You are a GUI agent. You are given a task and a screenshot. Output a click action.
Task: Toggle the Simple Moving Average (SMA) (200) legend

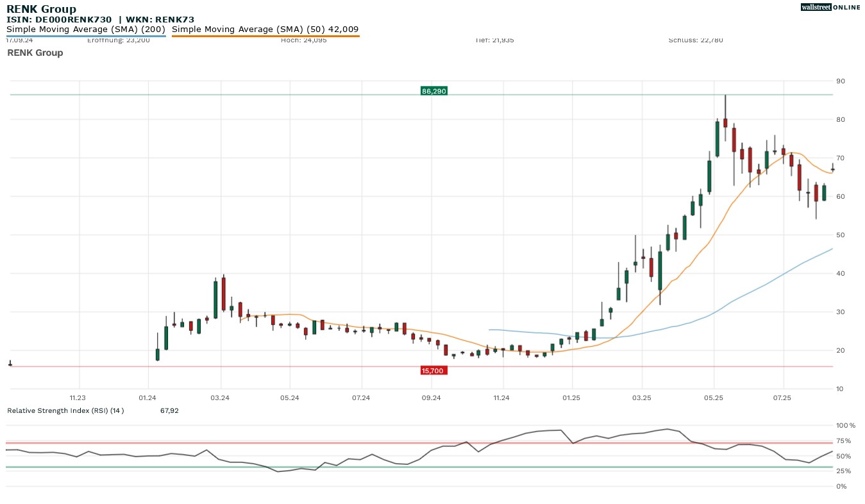coord(86,29)
